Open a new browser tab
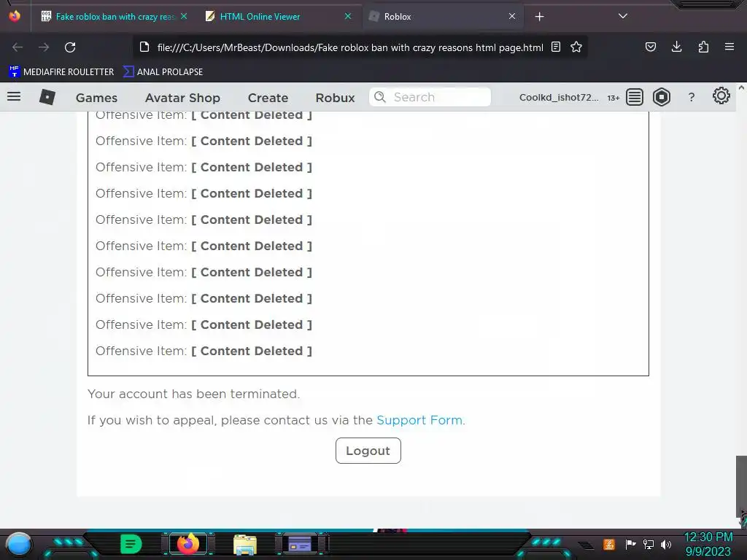 539,17
